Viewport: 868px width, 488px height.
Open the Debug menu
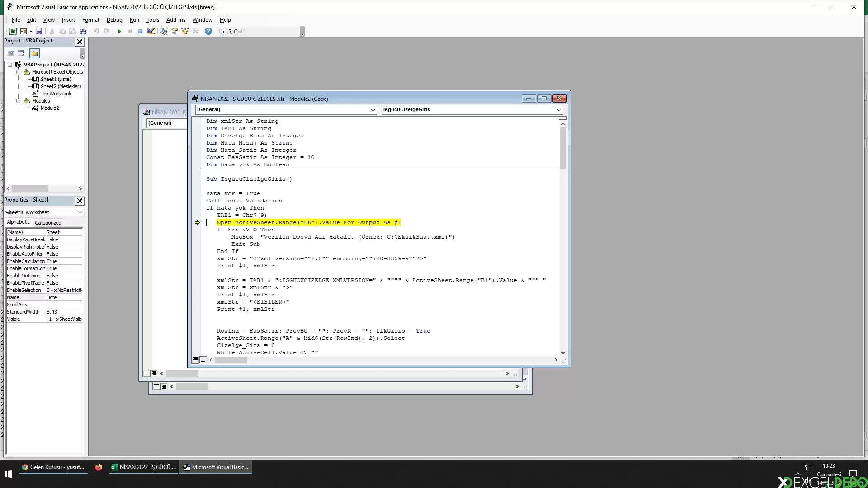pyautogui.click(x=114, y=20)
